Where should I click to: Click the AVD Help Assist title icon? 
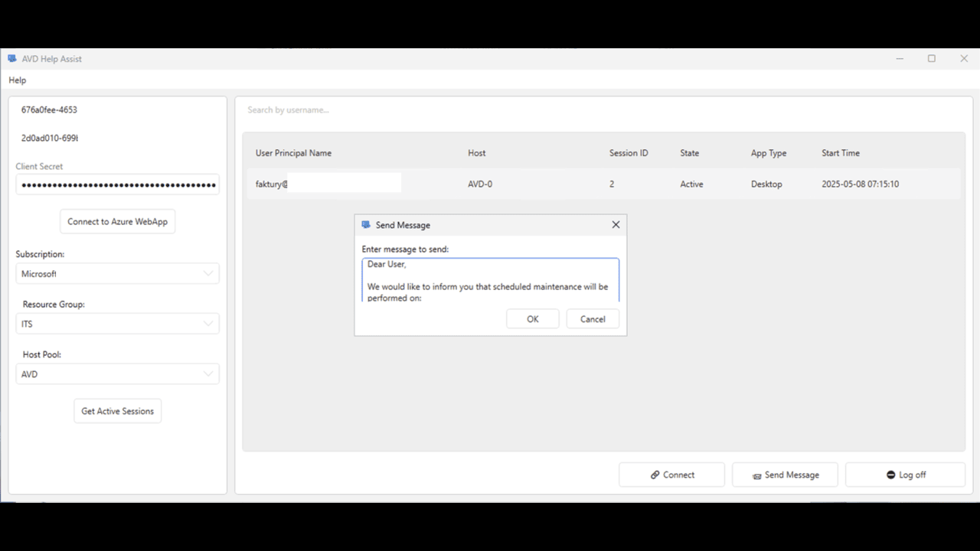coord(11,58)
